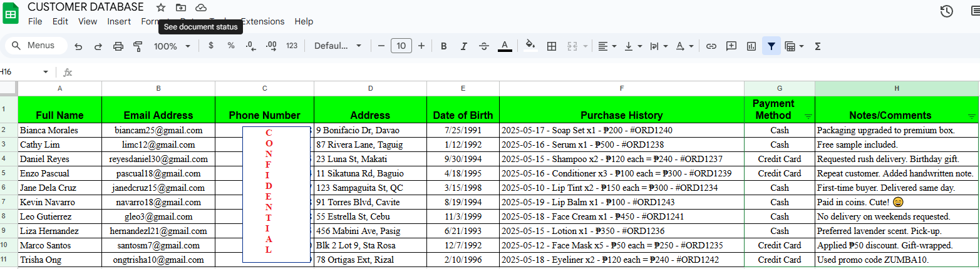Viewport: 980px width, 269px height.
Task: Open the functions sigma menu
Action: [x=817, y=46]
